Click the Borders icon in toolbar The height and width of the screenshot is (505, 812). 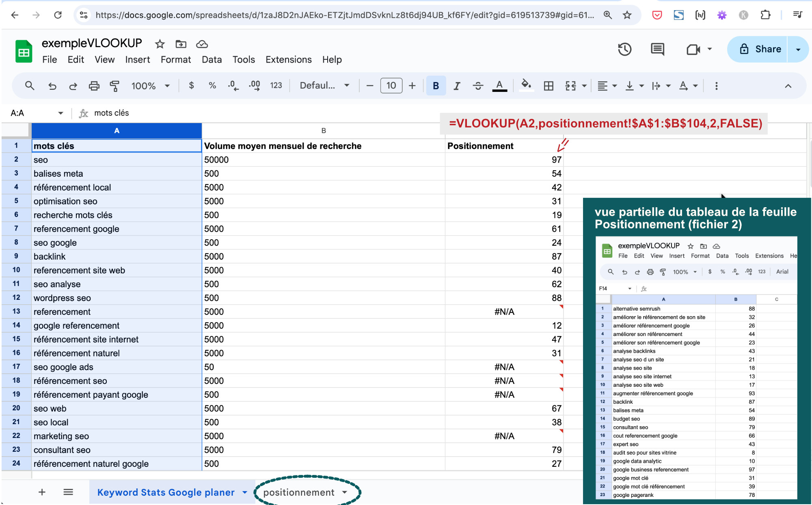click(548, 86)
